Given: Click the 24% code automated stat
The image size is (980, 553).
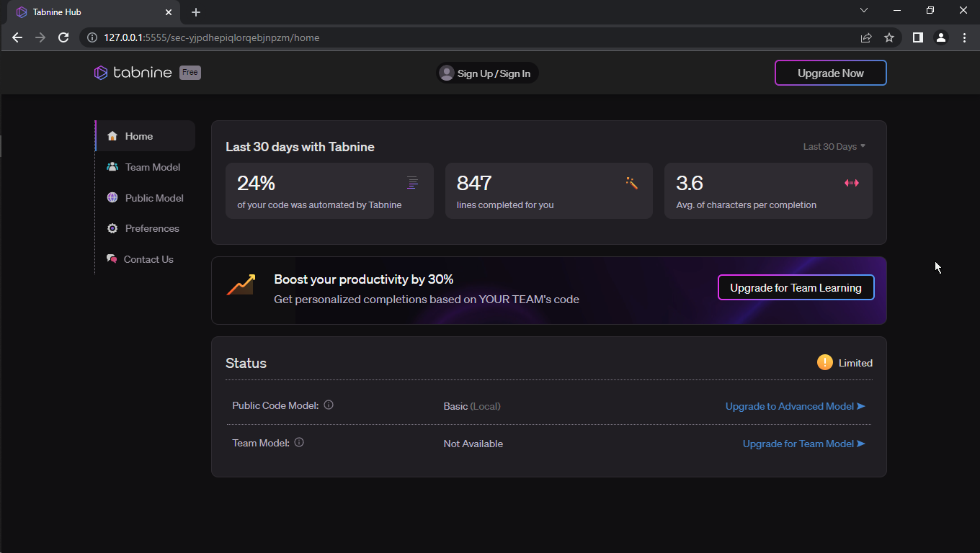Looking at the screenshot, I should point(329,191).
